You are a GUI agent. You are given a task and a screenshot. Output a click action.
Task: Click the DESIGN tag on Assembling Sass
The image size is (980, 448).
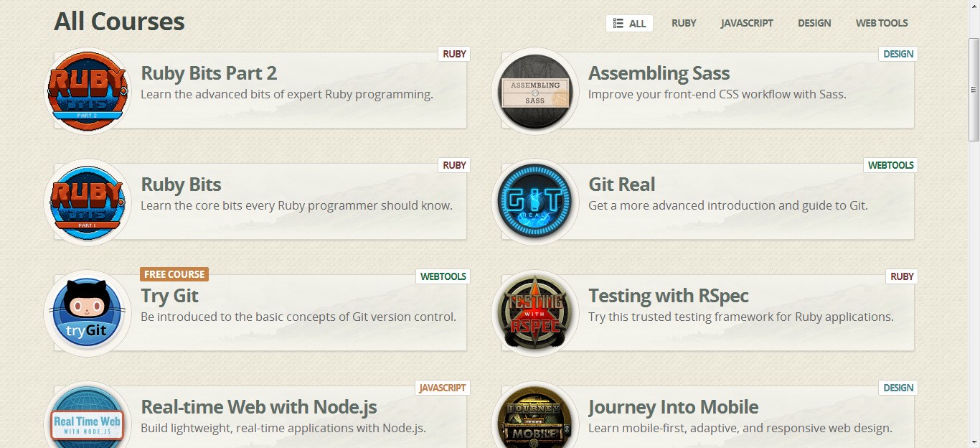[x=897, y=54]
